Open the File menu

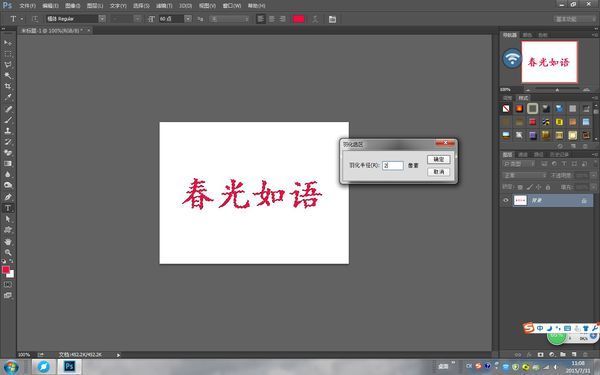[x=27, y=6]
